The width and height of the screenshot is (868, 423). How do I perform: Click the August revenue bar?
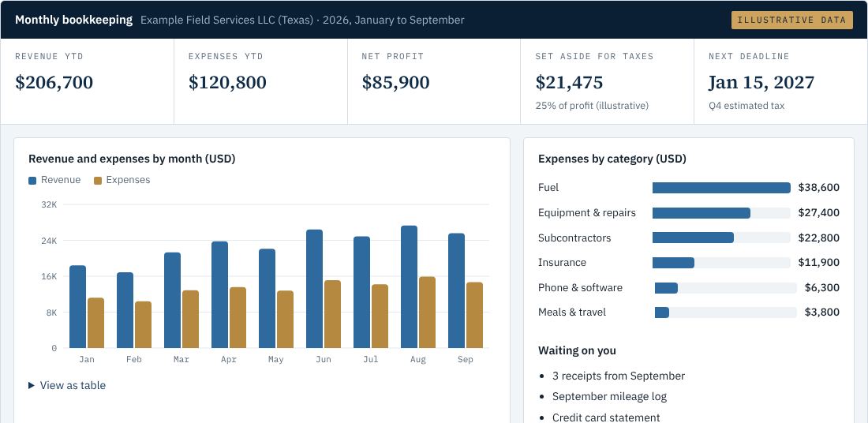point(409,286)
